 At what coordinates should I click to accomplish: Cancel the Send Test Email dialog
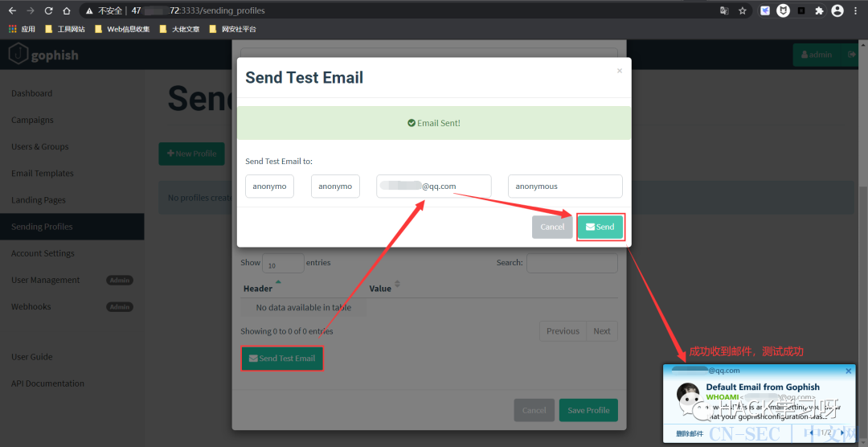(552, 227)
